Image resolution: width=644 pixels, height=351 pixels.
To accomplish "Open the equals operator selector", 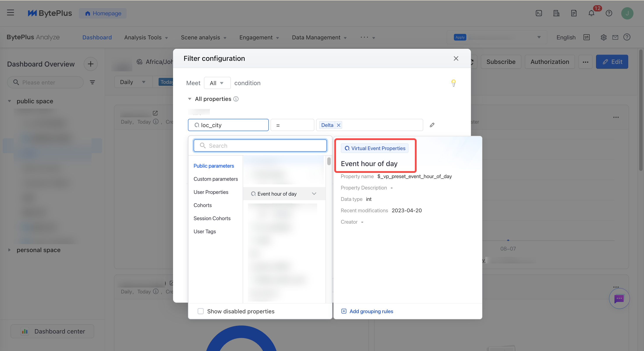I will pyautogui.click(x=292, y=125).
